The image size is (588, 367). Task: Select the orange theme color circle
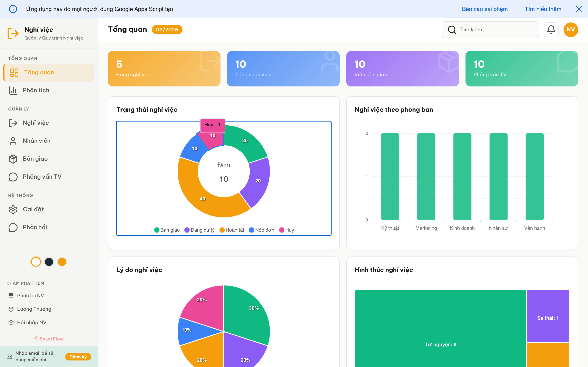62,262
